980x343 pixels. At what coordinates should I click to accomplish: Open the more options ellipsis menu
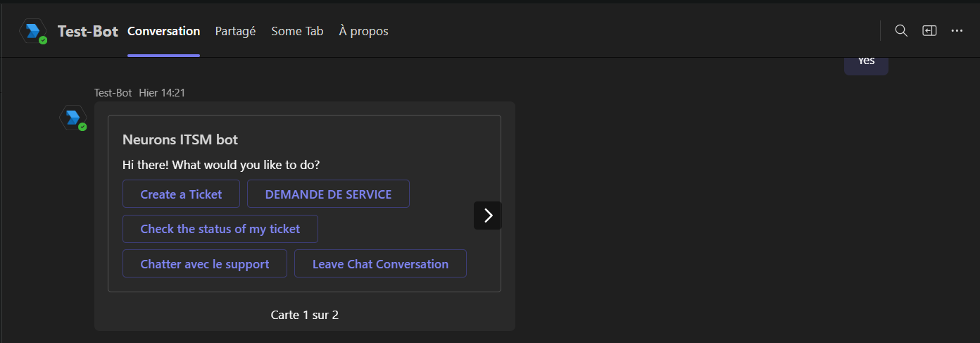coord(957,31)
